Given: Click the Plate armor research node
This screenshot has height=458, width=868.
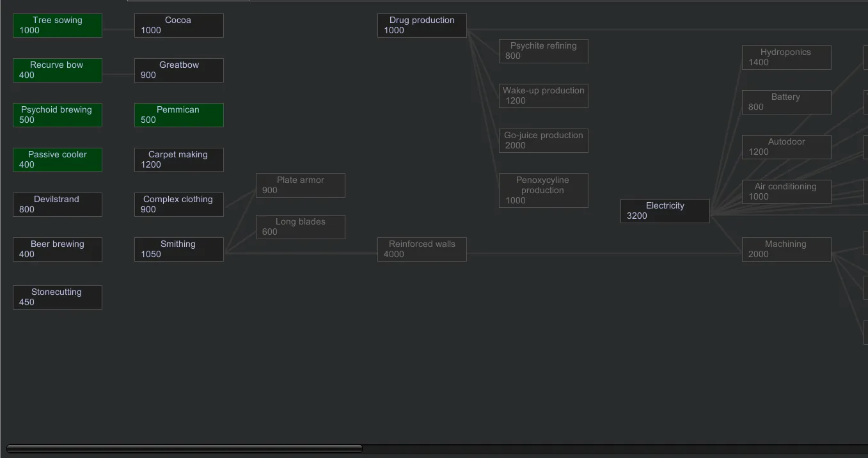Looking at the screenshot, I should coord(301,186).
